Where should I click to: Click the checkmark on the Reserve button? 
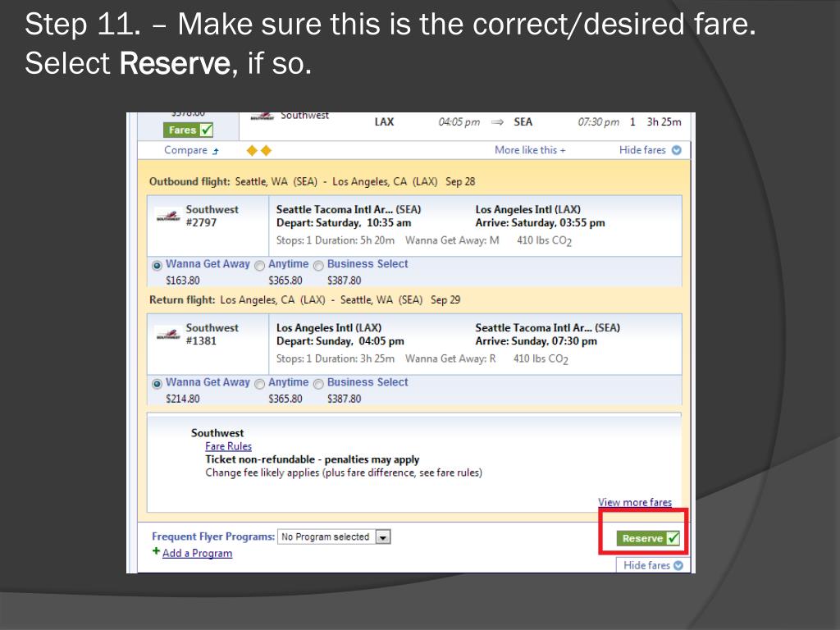[673, 538]
